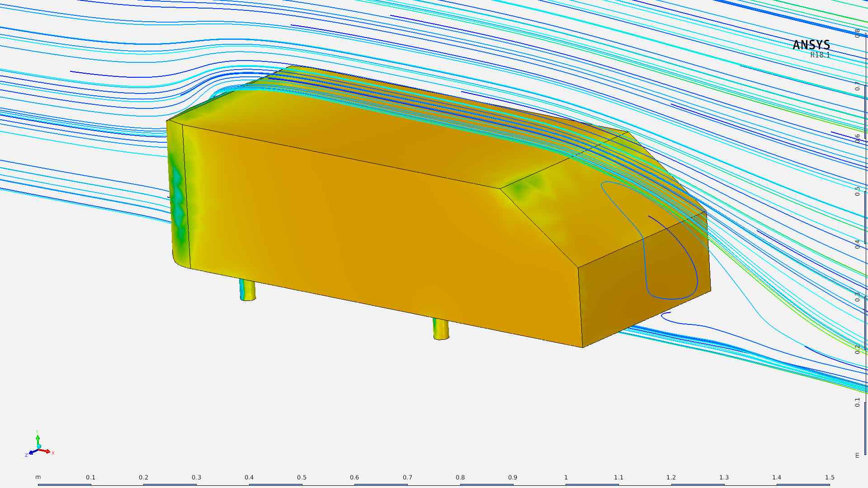The image size is (868, 488).
Task: Click the blue Z-axis arrow on the triad
Action: point(33,452)
